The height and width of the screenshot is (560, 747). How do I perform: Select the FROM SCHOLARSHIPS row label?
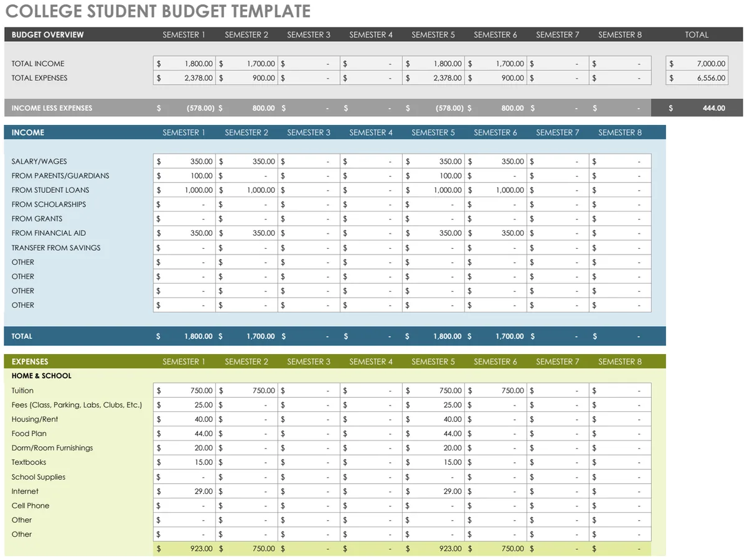[49, 204]
